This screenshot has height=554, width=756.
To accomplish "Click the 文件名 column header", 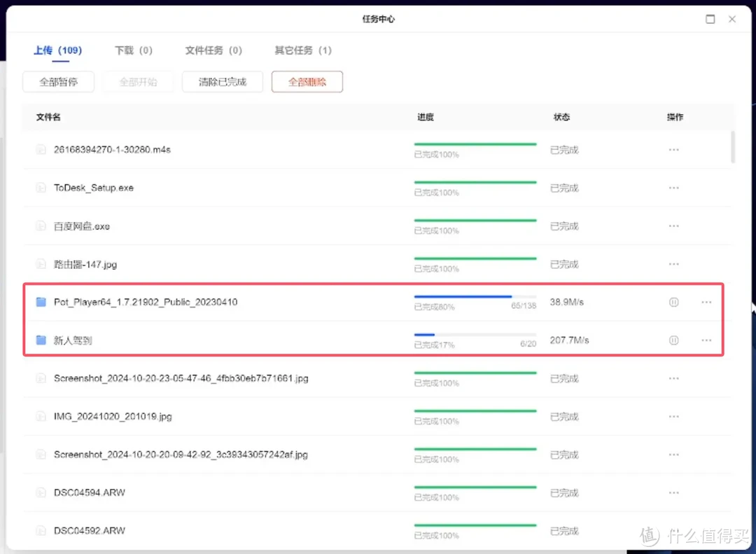I will tap(48, 117).
